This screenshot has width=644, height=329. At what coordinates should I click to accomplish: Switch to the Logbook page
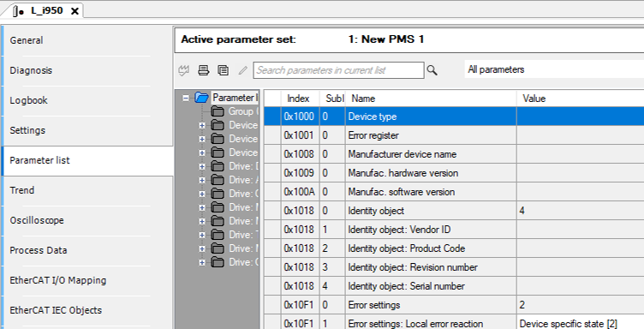(x=28, y=100)
